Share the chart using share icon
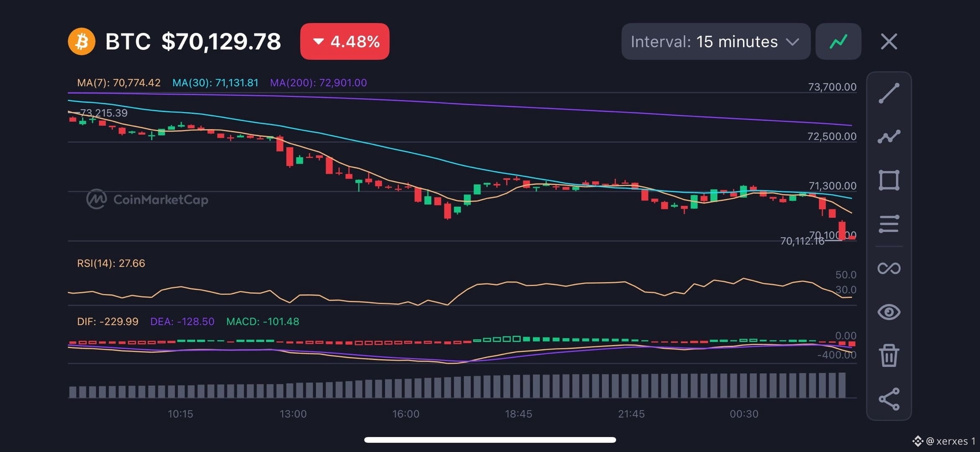This screenshot has width=980, height=452. click(889, 399)
